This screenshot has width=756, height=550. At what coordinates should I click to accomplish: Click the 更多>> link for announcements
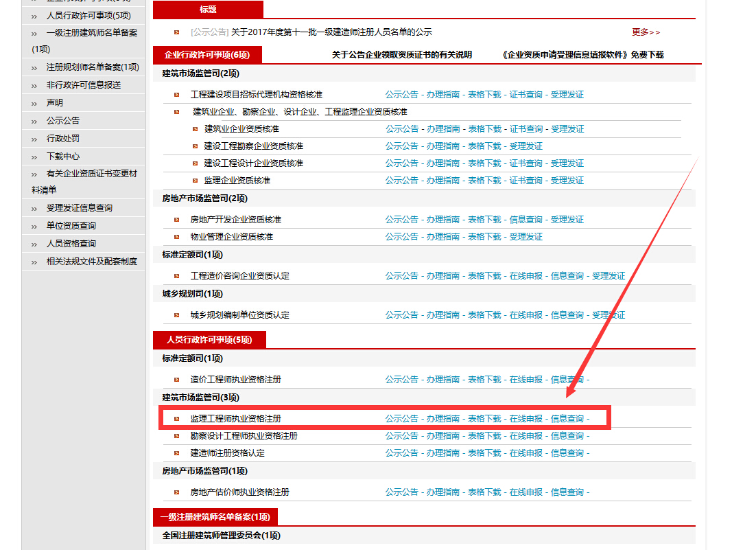[642, 30]
